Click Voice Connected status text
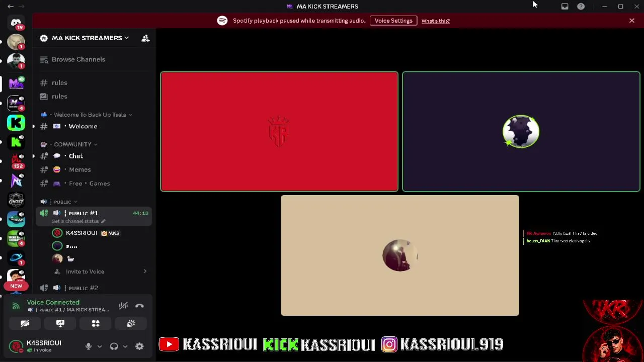Viewport: 644px width, 362px height. [53, 302]
